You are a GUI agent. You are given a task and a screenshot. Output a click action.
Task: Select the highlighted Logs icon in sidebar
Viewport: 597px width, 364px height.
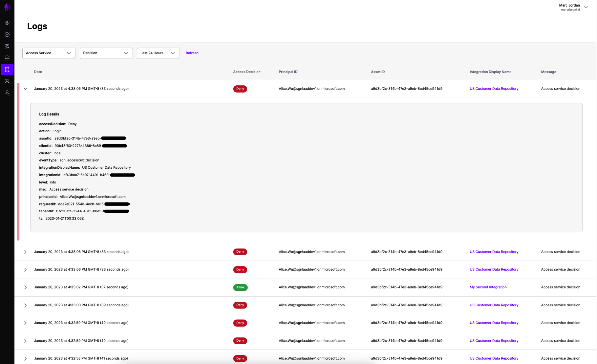click(7, 70)
